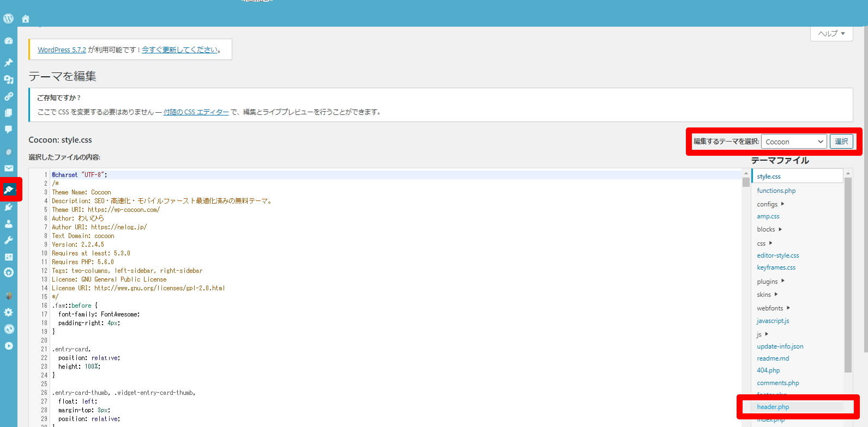The width and height of the screenshot is (868, 427).
Task: Expand the plugins folder
Action: pos(770,282)
